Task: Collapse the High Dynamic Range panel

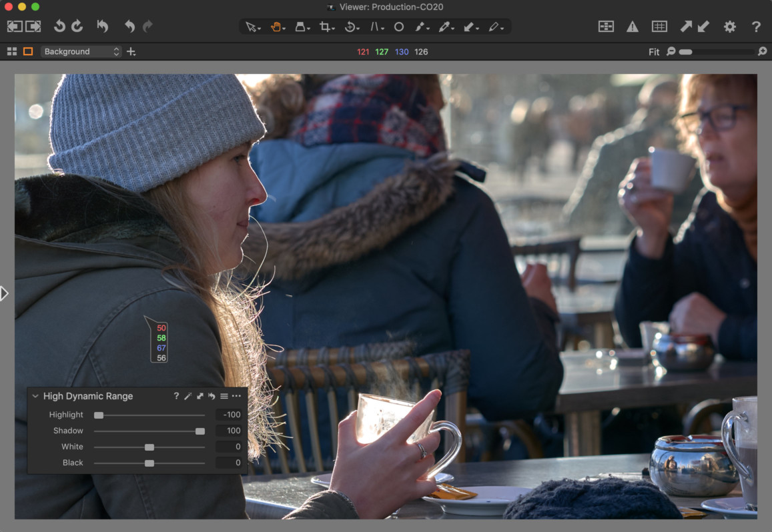Action: coord(35,395)
